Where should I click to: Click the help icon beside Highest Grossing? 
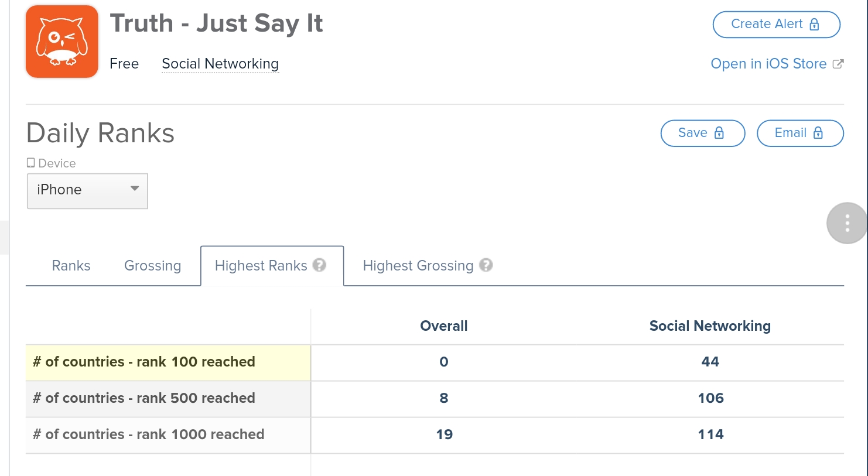[486, 265]
